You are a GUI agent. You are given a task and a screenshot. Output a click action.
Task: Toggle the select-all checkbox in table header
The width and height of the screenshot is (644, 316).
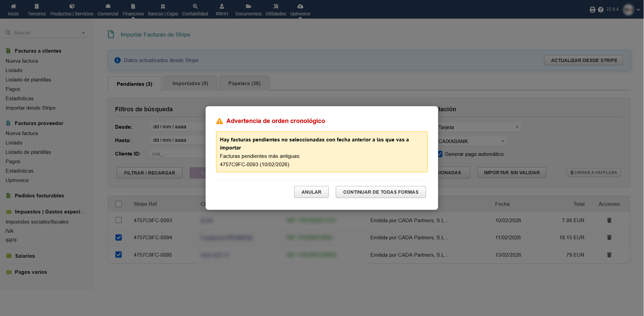tap(118, 204)
